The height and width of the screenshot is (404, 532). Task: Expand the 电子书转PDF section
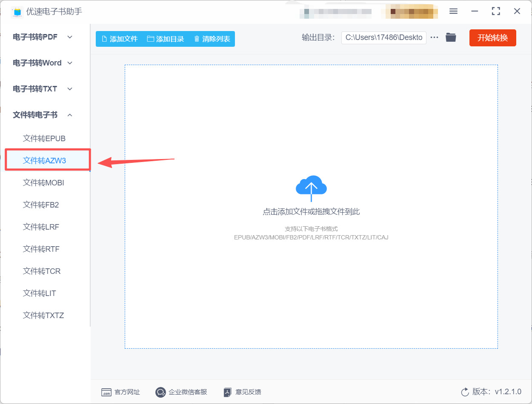pos(43,37)
